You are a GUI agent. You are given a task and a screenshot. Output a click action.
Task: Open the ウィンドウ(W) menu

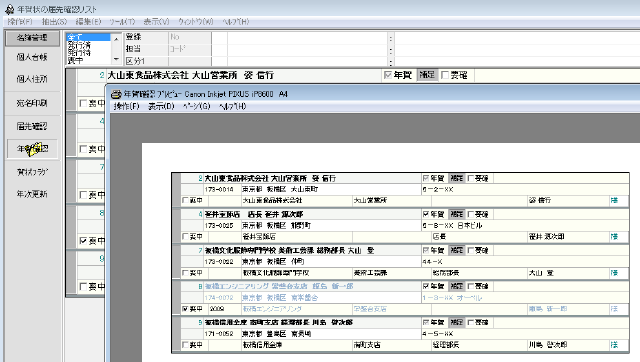pos(196,22)
